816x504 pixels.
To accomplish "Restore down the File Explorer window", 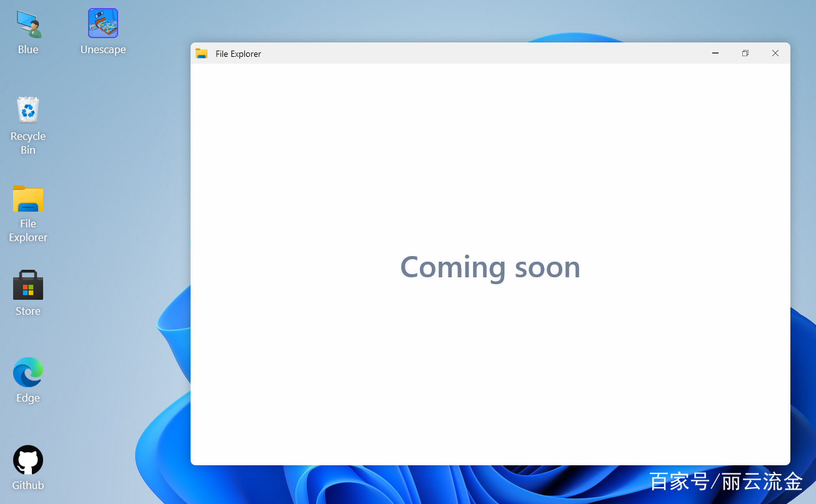I will (745, 53).
